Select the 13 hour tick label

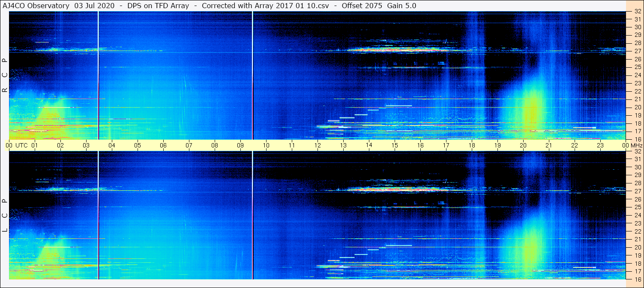[x=343, y=145]
